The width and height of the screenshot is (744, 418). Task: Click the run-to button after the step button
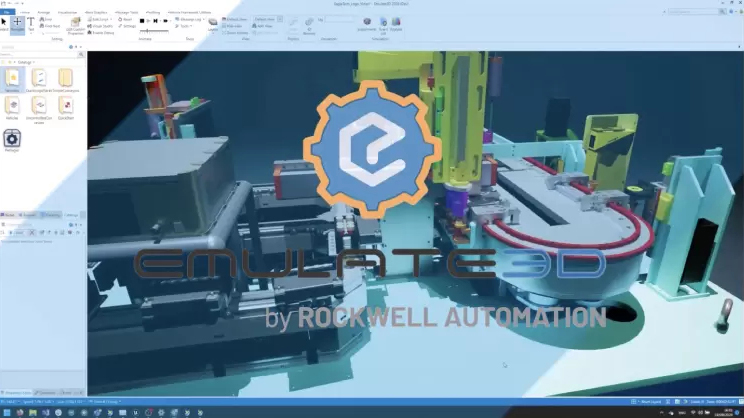click(x=166, y=21)
